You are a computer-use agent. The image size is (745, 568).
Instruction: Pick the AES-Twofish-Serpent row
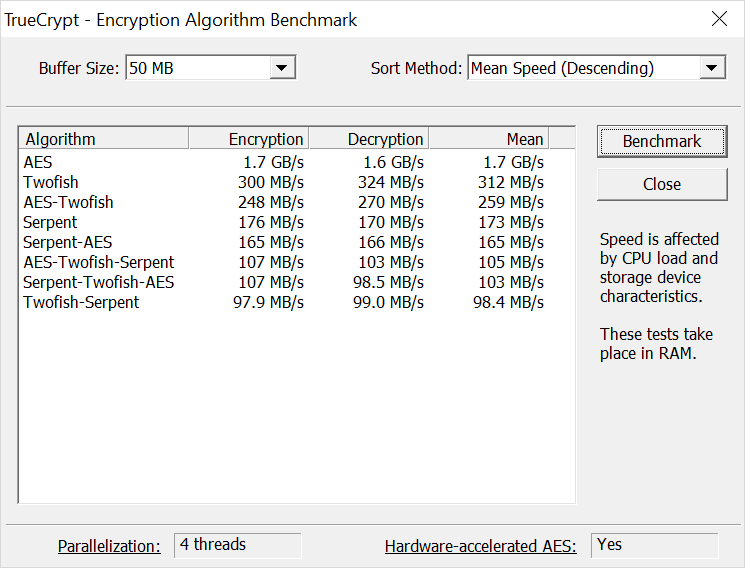[x=98, y=262]
